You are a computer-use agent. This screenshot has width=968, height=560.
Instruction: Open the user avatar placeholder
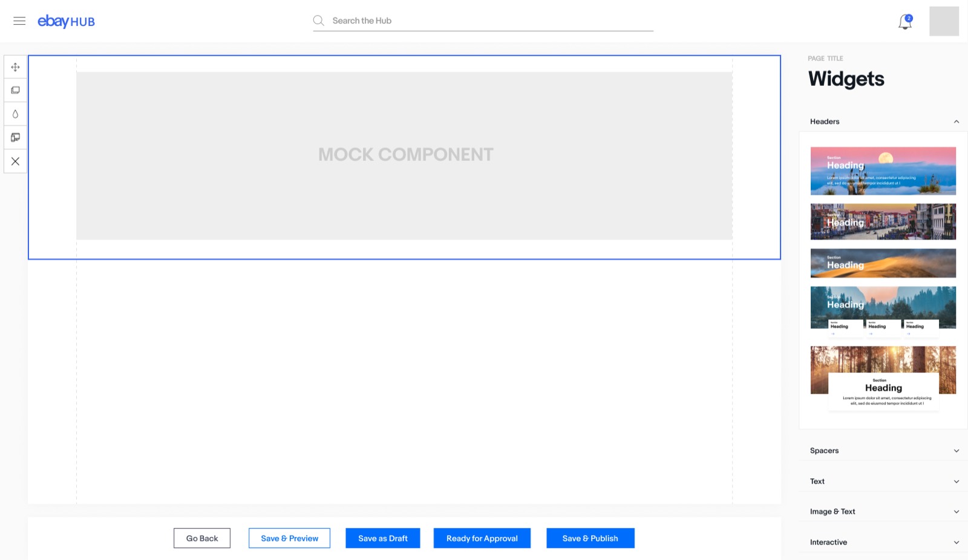(x=944, y=21)
